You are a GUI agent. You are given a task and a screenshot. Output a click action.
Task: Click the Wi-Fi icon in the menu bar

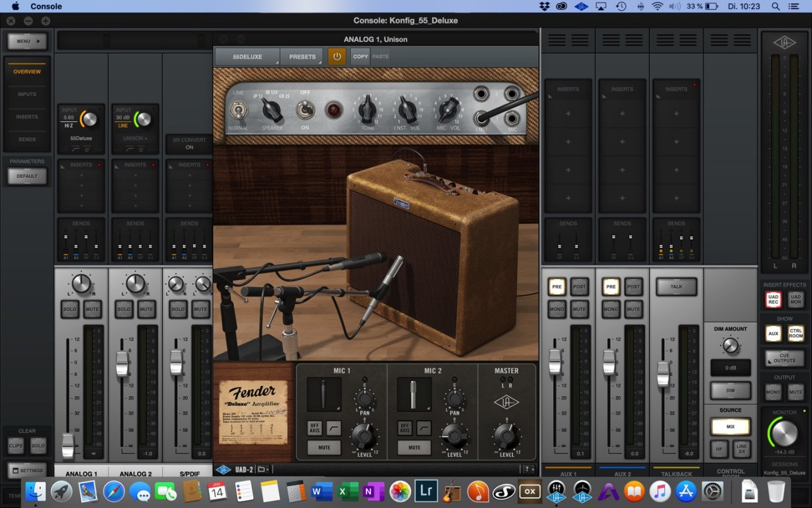pos(657,6)
